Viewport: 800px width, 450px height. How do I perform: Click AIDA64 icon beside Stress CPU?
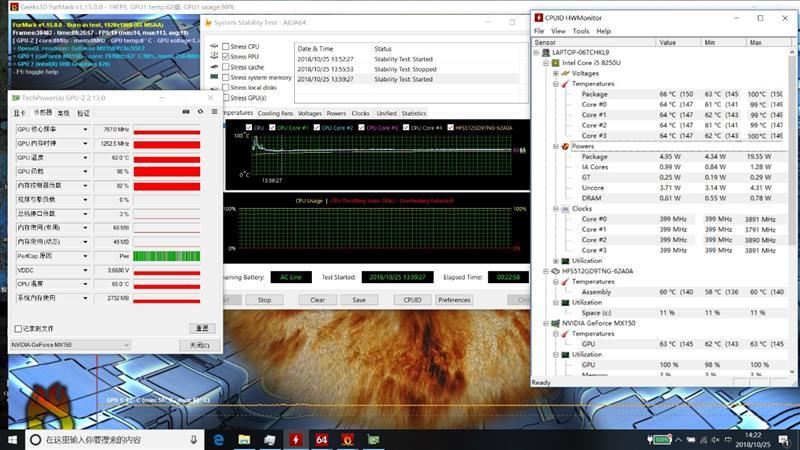214,46
